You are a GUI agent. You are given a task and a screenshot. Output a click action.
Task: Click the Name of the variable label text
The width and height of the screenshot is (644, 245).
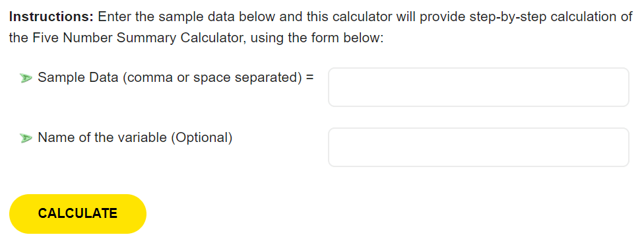point(102,137)
